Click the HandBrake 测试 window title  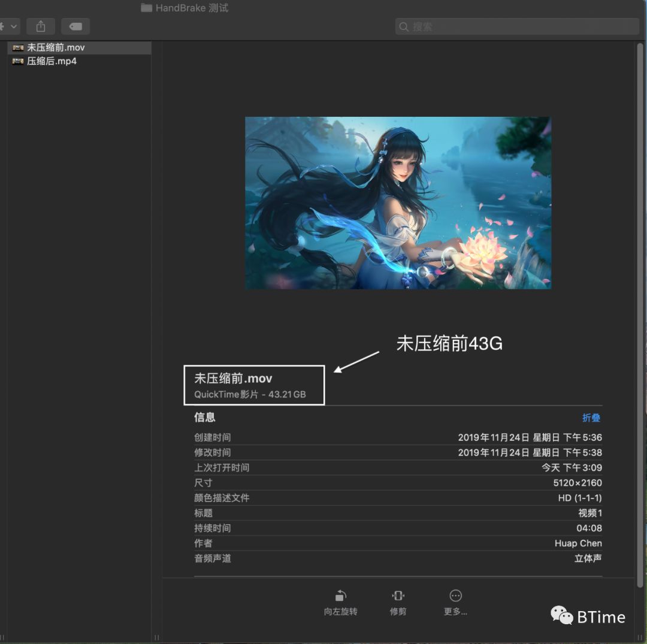coord(184,8)
